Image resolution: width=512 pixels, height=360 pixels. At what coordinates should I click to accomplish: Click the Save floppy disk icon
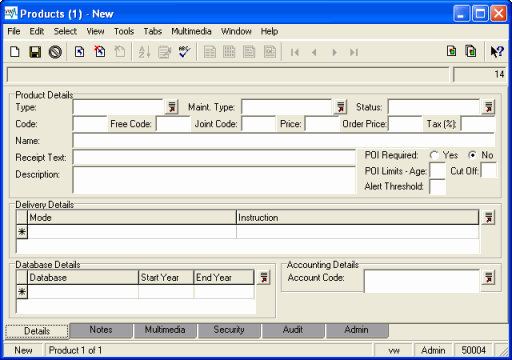pos(35,52)
